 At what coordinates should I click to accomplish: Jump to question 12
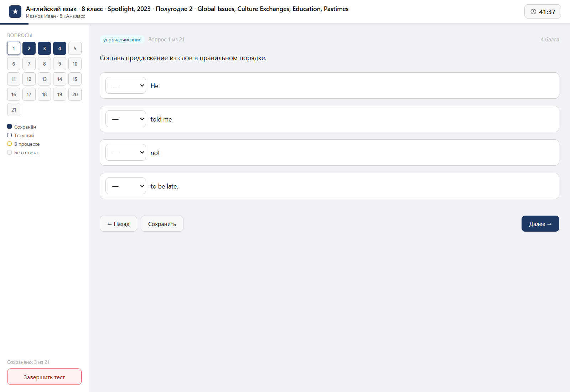coord(29,79)
